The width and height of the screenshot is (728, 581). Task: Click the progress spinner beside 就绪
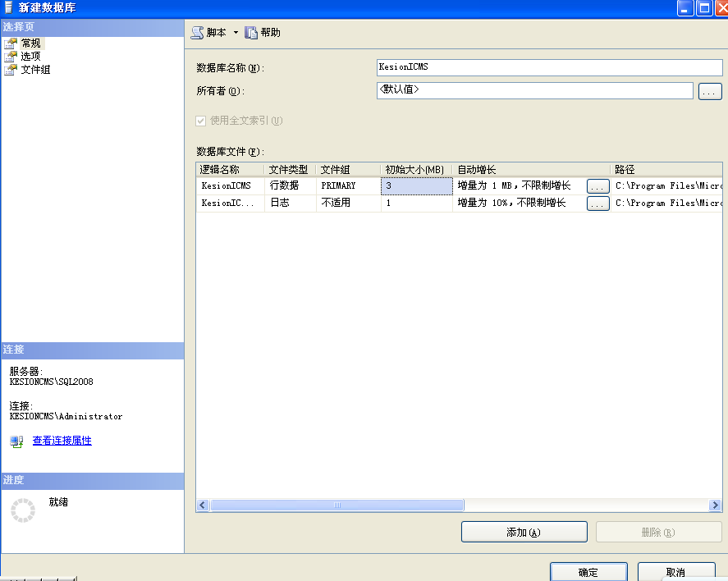coord(23,510)
